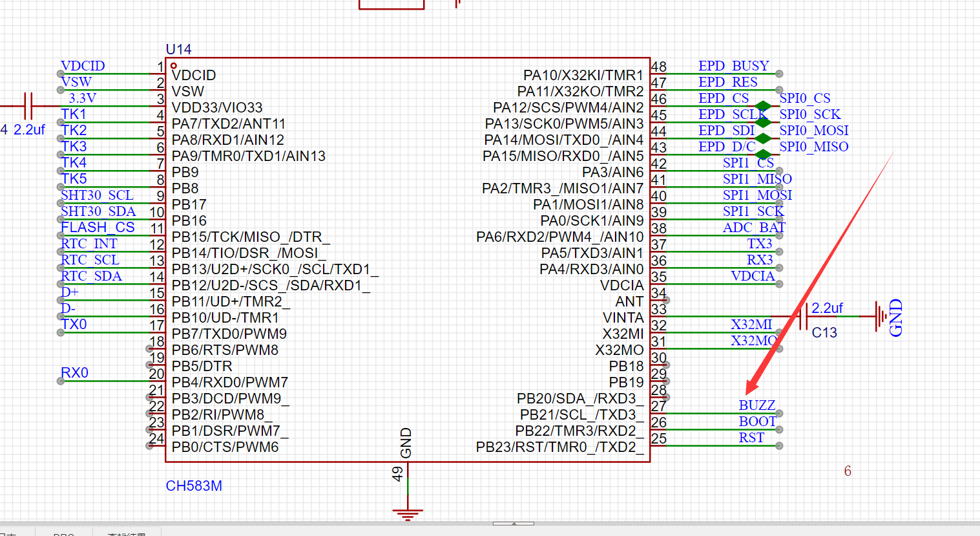Click the ground symbol below pin 49
The image size is (980, 536).
pyautogui.click(x=408, y=515)
